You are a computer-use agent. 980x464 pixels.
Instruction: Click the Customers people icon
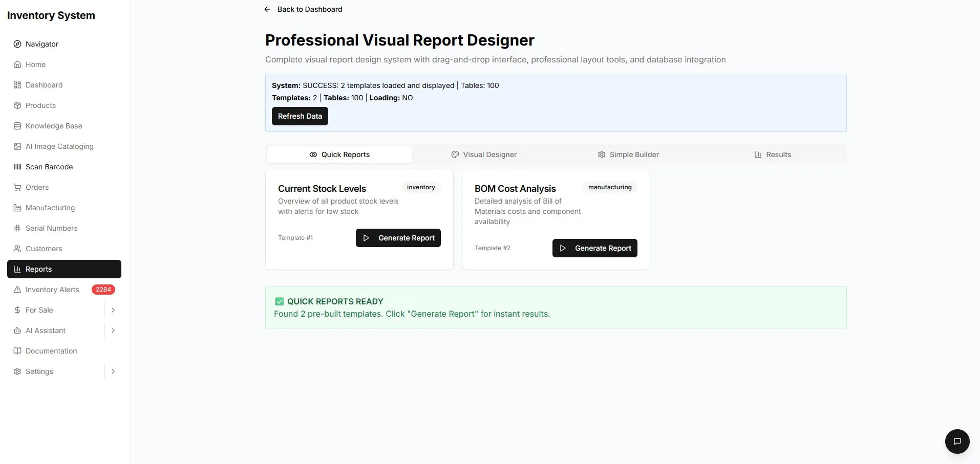click(17, 249)
